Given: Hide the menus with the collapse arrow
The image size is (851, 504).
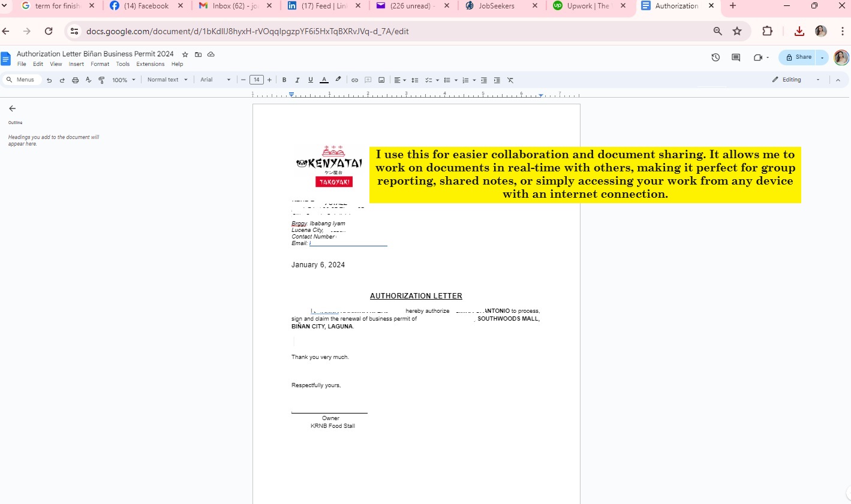Looking at the screenshot, I should [x=838, y=80].
